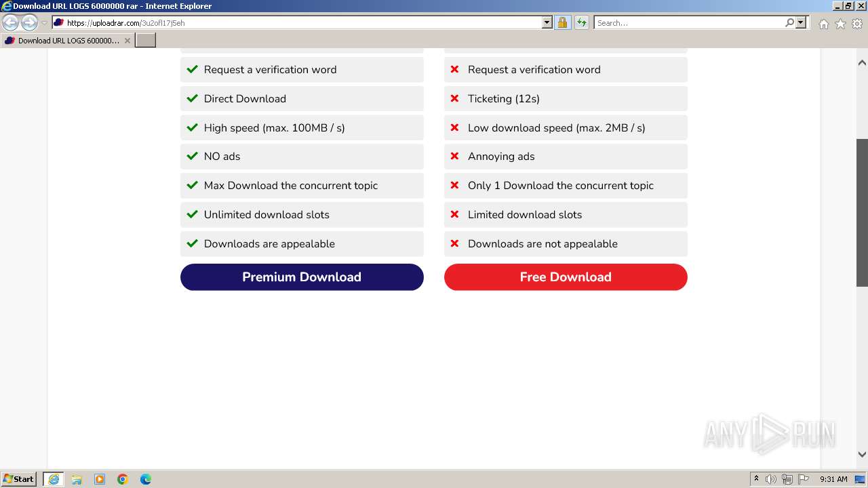Click red X beside Low download speed
Viewport: 868px width, 488px height.
[454, 127]
